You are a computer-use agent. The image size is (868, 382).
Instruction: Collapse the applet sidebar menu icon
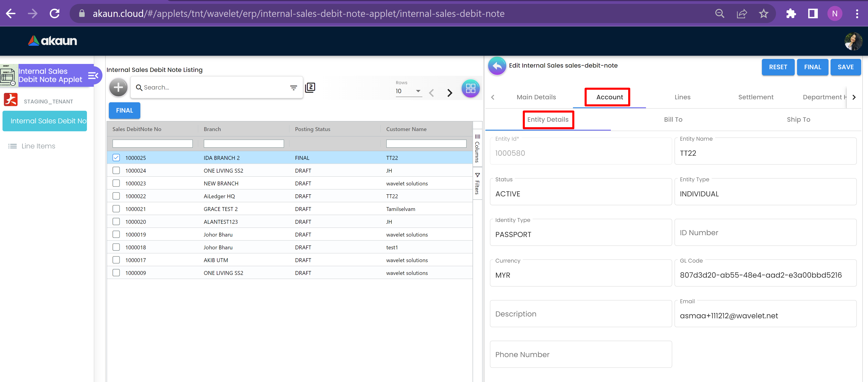point(93,76)
